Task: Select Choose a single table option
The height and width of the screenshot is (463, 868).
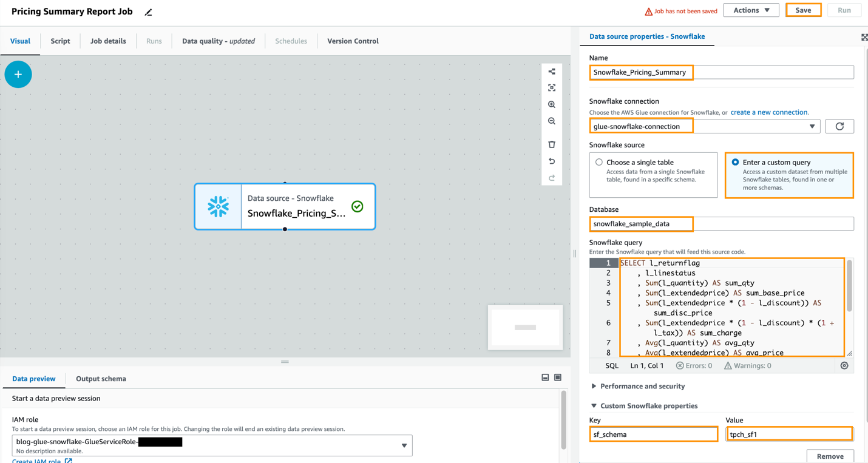Action: tap(653, 175)
